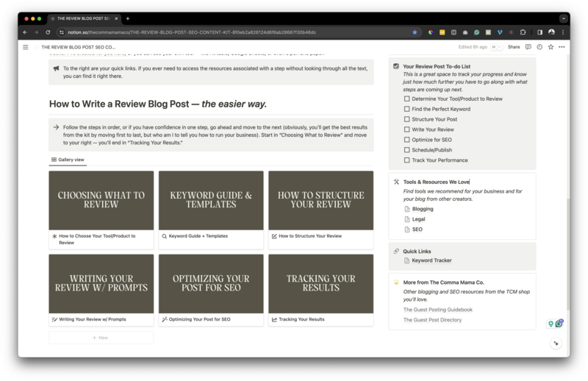This screenshot has height=381, width=588.
Task: Click the Quick Links chain icon
Action: point(396,251)
